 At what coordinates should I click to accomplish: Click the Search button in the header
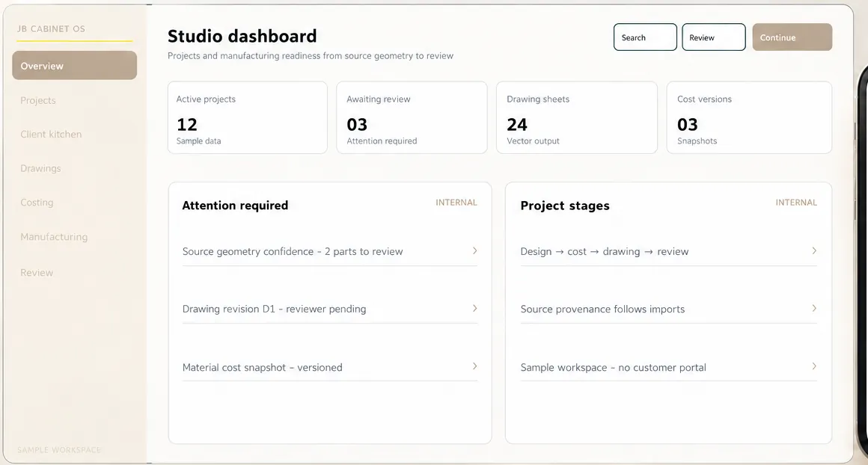[645, 37]
